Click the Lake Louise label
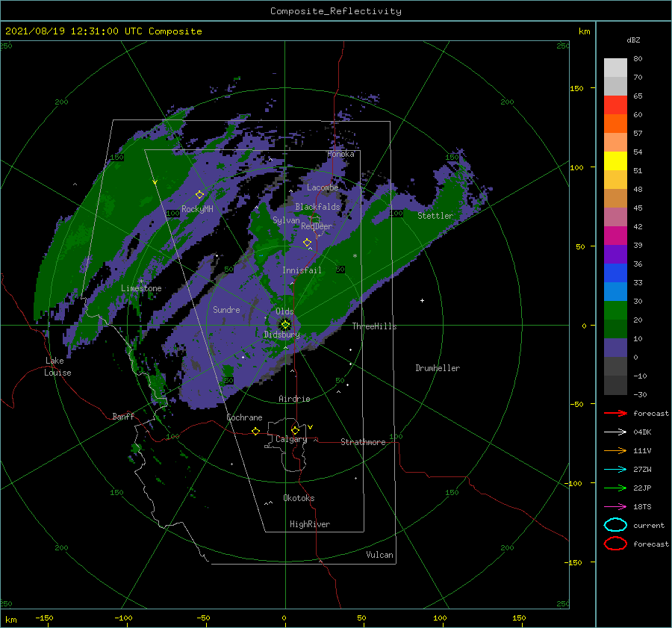672x628 pixels. (x=57, y=367)
